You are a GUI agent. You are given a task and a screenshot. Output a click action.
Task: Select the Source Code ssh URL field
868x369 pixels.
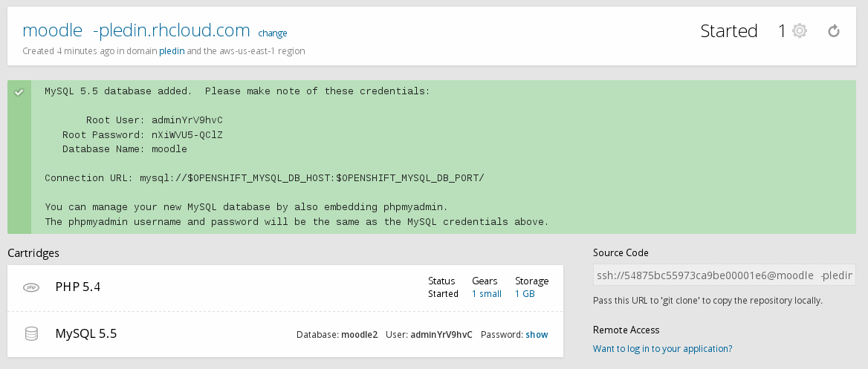[724, 276]
